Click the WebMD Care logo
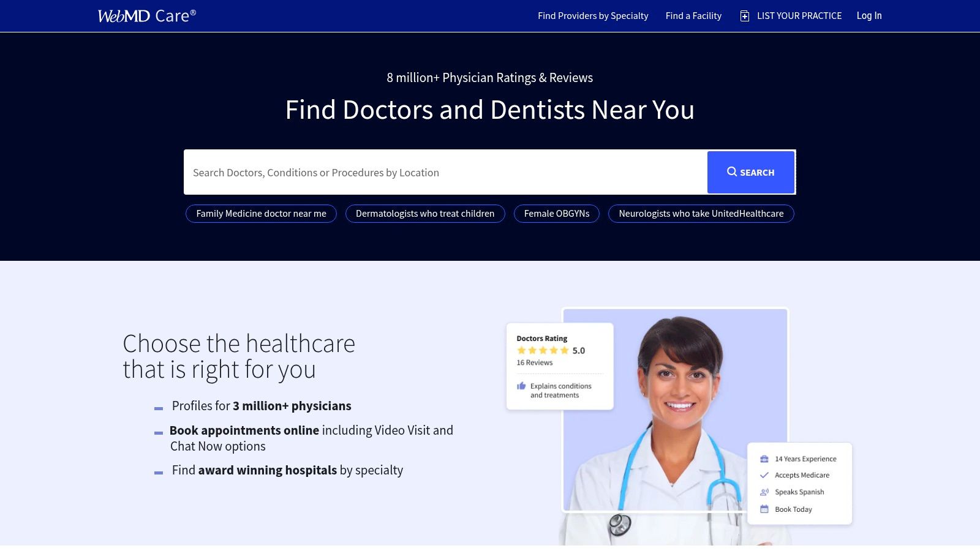Image resolution: width=980 pixels, height=551 pixels. (147, 16)
